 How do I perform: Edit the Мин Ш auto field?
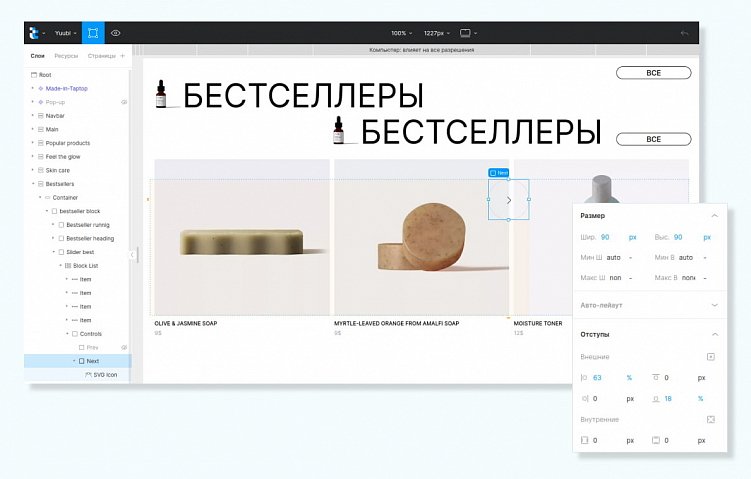click(614, 258)
